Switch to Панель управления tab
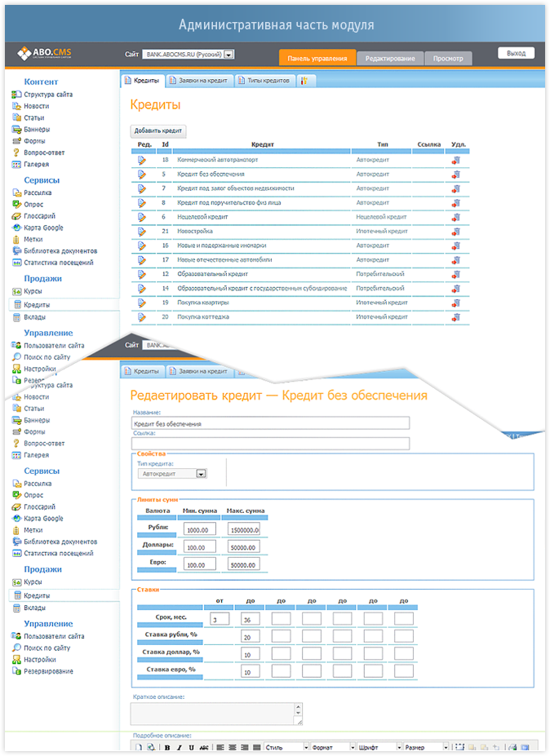 coord(317,58)
